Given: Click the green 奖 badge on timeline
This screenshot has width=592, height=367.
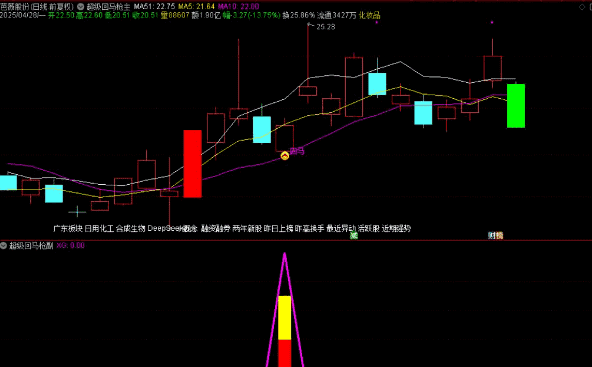Looking at the screenshot, I should pos(354,235).
